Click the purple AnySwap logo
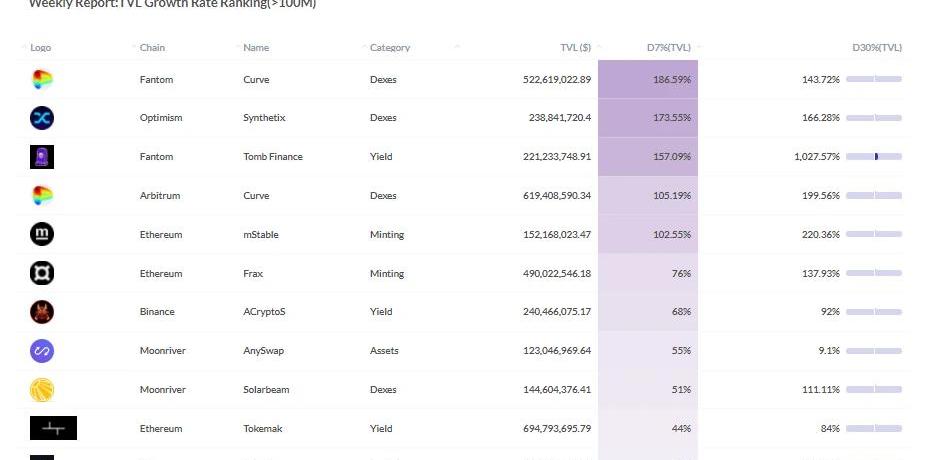Viewport: 925px width, 460px height. point(42,351)
